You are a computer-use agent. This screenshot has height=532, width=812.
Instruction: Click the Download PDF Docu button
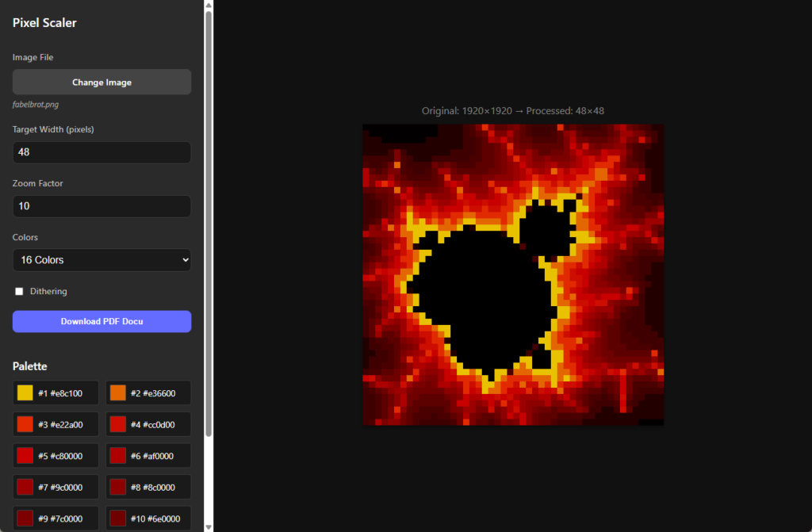pyautogui.click(x=101, y=321)
